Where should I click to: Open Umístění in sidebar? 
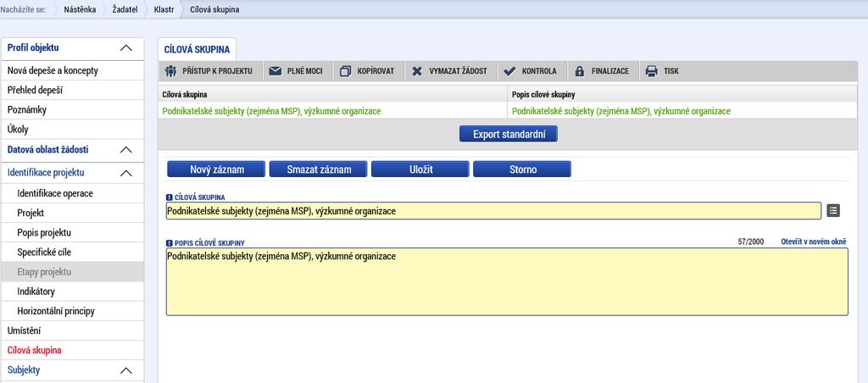(73, 331)
